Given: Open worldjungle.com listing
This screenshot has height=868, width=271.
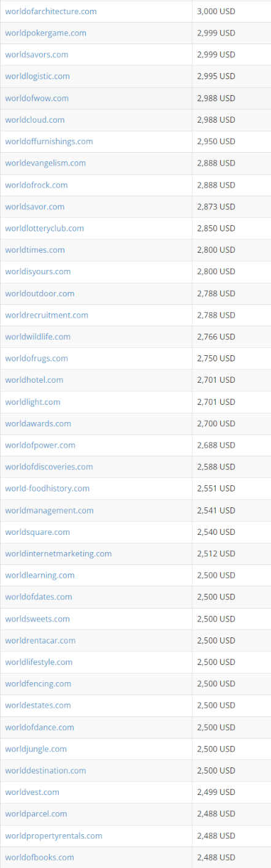Looking at the screenshot, I should tap(36, 749).
